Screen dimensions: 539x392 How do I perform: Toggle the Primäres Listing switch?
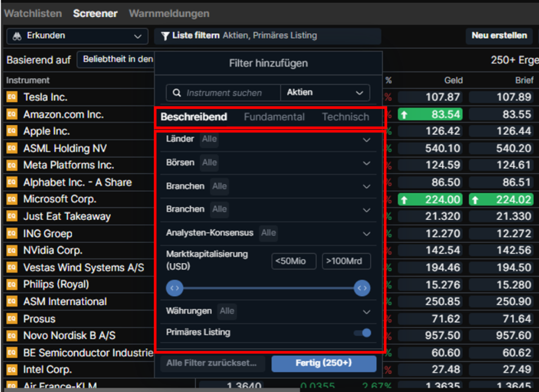362,333
